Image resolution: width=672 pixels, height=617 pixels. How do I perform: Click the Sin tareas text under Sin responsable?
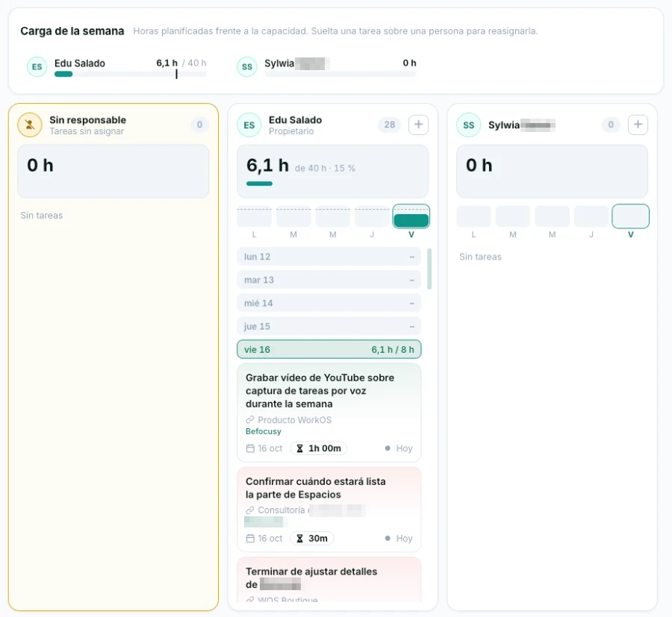pyautogui.click(x=42, y=216)
